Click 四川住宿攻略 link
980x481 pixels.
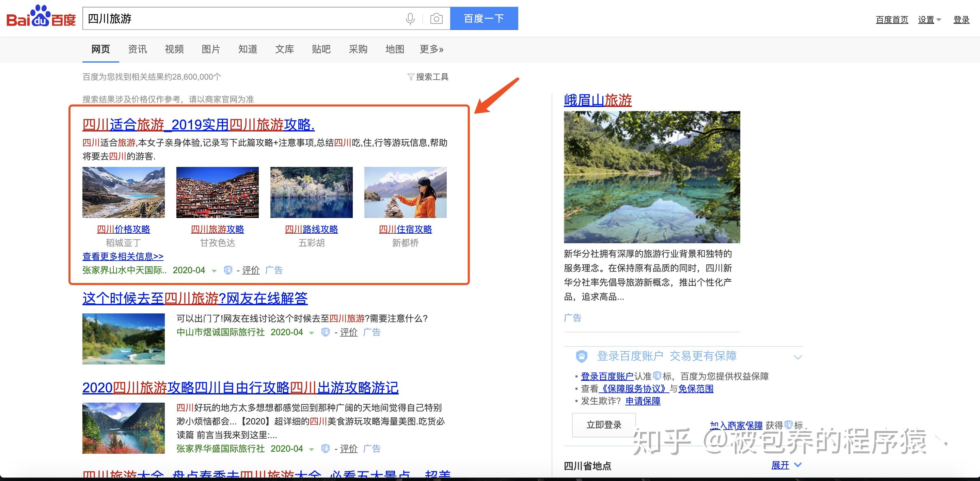click(x=406, y=229)
